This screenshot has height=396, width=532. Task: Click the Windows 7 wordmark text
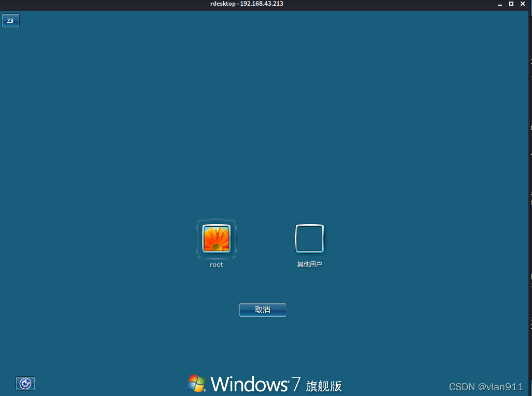(x=249, y=384)
